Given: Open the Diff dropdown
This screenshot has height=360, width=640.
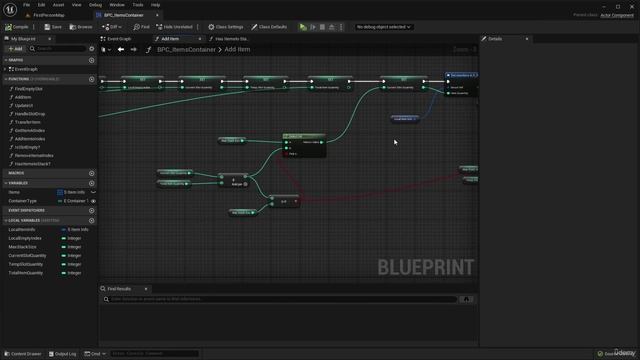Looking at the screenshot, I should click(x=111, y=27).
